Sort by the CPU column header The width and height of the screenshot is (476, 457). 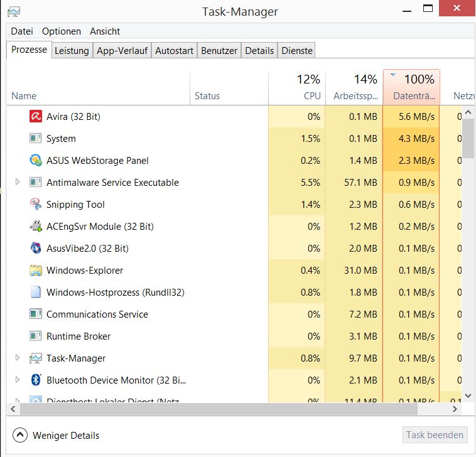297,87
